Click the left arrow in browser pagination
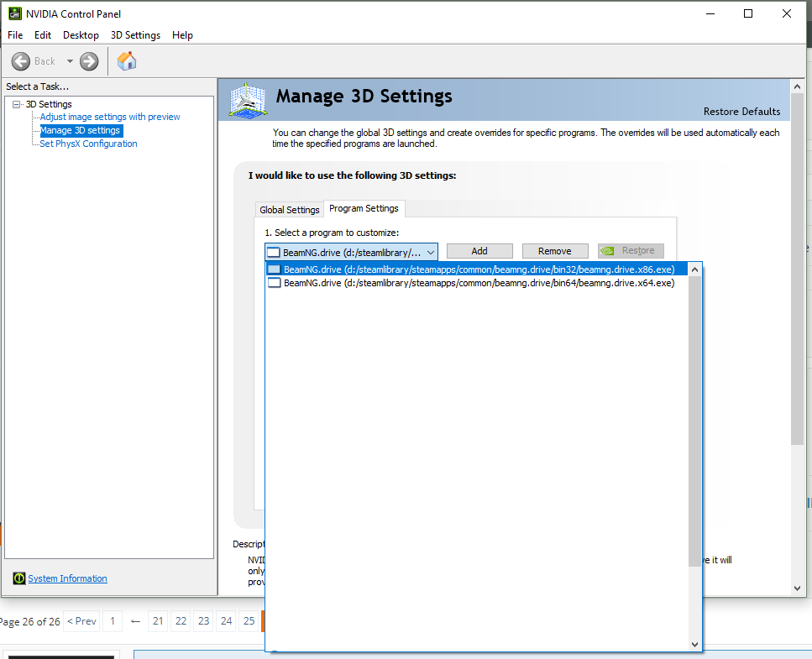The image size is (812, 659). [x=136, y=620]
